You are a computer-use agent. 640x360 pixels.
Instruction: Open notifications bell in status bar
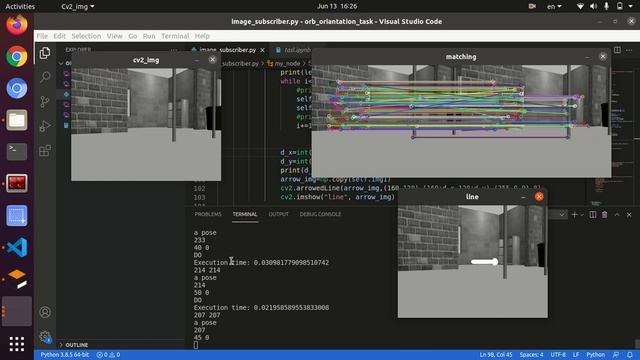(630, 355)
